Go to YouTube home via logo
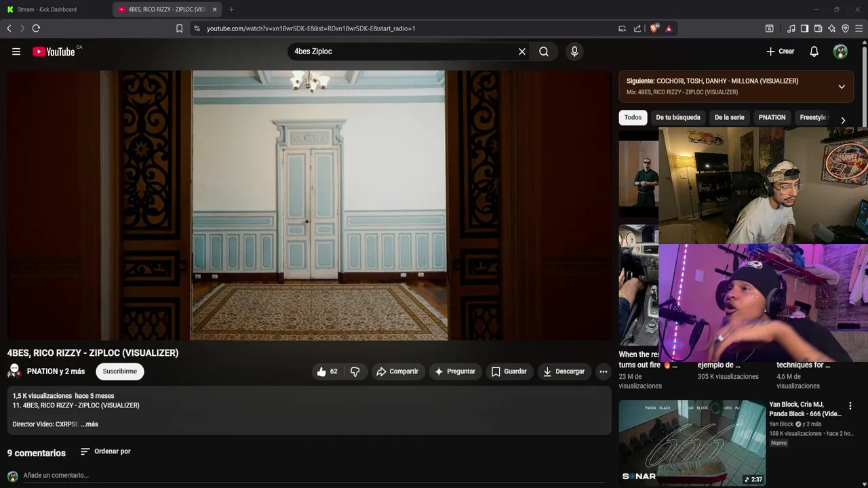Screen dimensions: 868x488 54,52
